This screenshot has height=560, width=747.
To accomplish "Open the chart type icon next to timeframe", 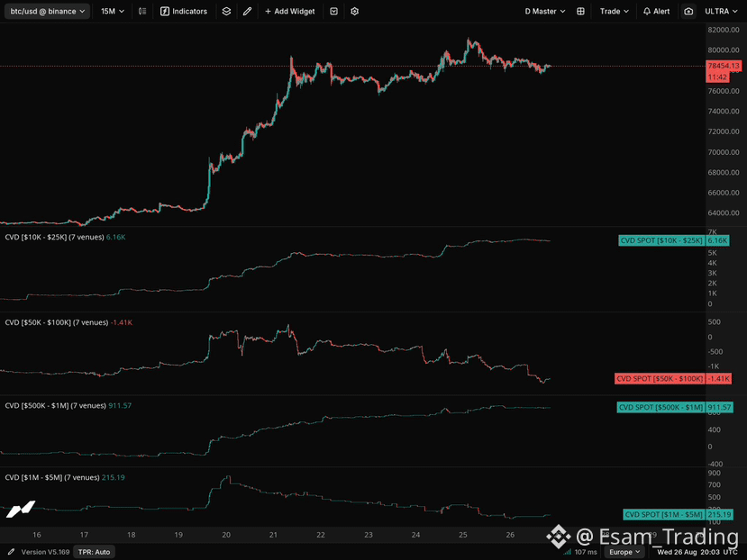I will coord(142,12).
